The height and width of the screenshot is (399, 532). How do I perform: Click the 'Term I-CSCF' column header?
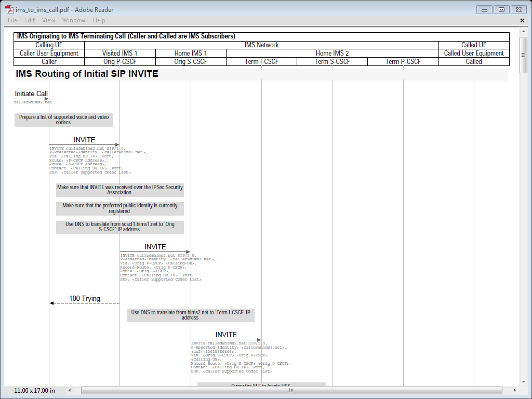(262, 62)
